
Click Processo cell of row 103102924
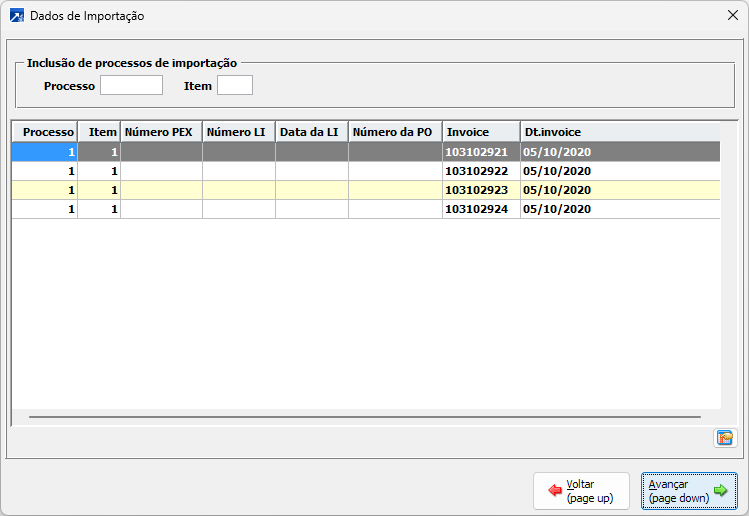pyautogui.click(x=45, y=209)
